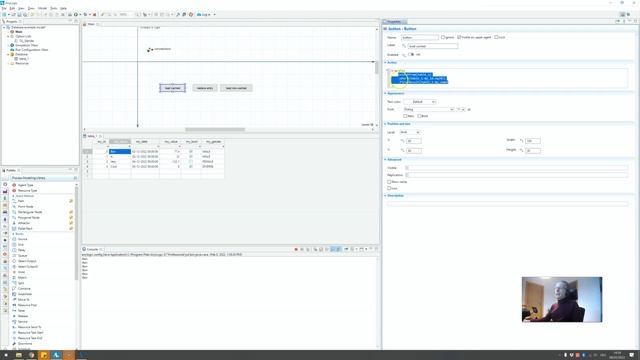Image resolution: width=640 pixels, height=360 pixels.
Task: Select the Pallet Rack markup element
Action: coord(25,229)
